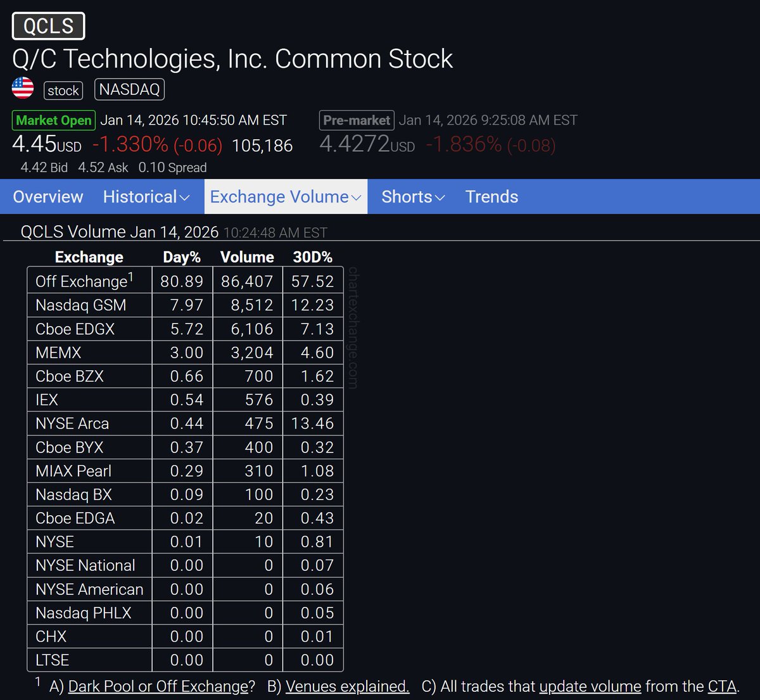Select the Cboe EDGA row label
This screenshot has height=700, width=760.
pos(75,518)
